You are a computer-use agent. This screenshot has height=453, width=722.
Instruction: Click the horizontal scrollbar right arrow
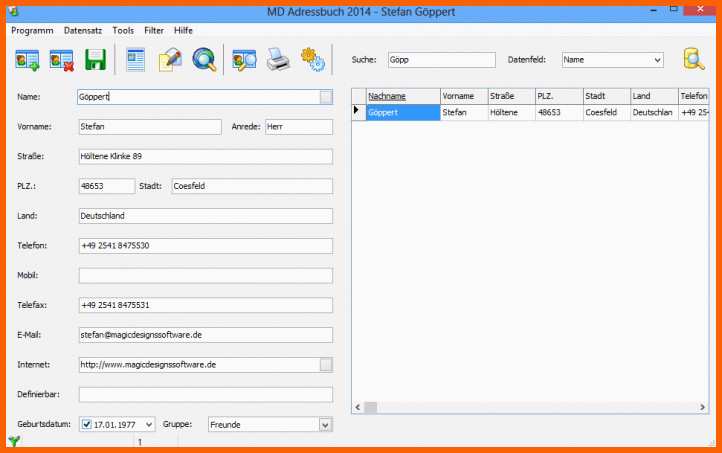click(x=702, y=407)
